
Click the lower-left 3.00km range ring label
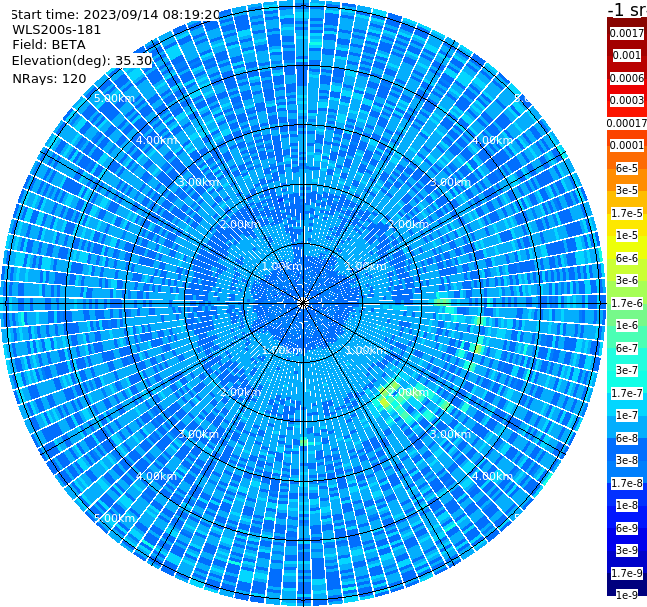pyautogui.click(x=198, y=434)
